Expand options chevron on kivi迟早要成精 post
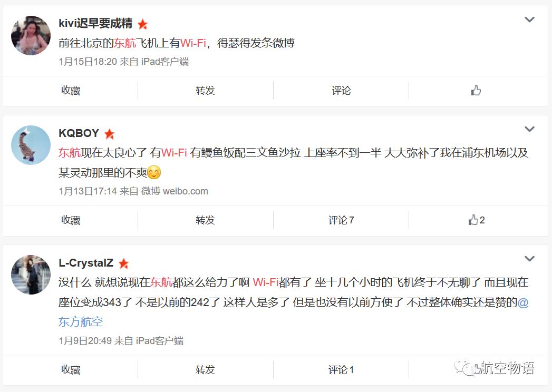Screen dimensions: 552x392 pyautogui.click(x=529, y=19)
